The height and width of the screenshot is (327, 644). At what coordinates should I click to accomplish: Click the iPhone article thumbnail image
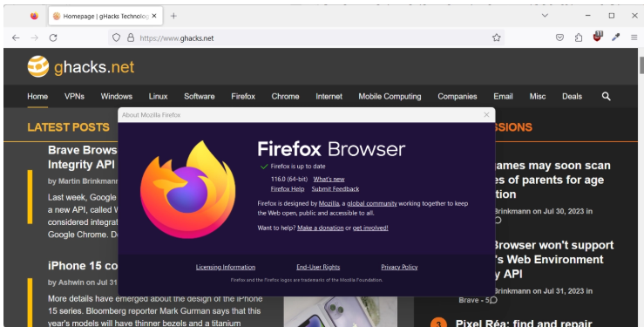tap(341, 312)
